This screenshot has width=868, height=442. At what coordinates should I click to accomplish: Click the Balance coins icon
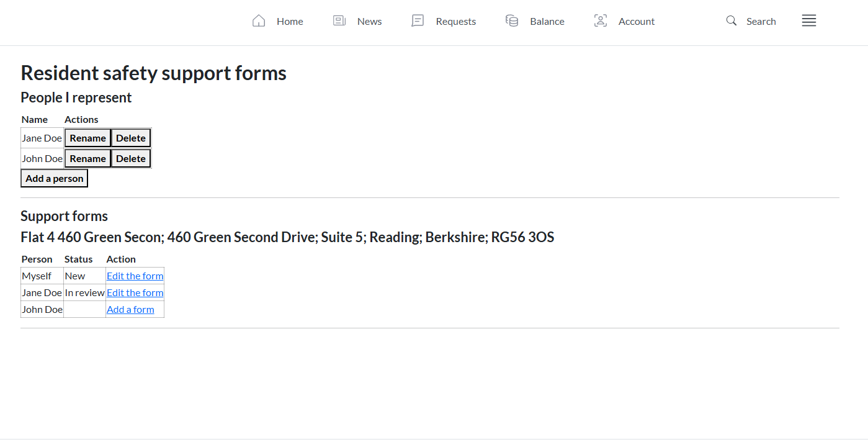[512, 21]
